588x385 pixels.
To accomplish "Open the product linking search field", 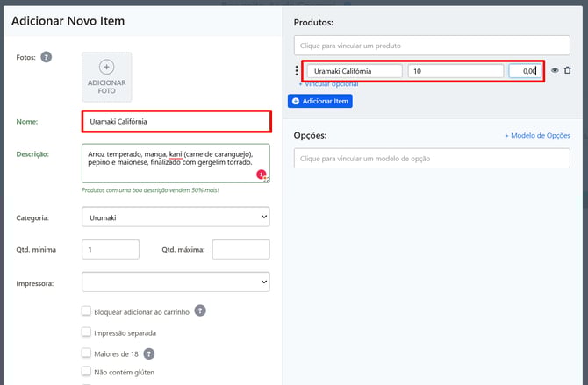I will click(432, 45).
